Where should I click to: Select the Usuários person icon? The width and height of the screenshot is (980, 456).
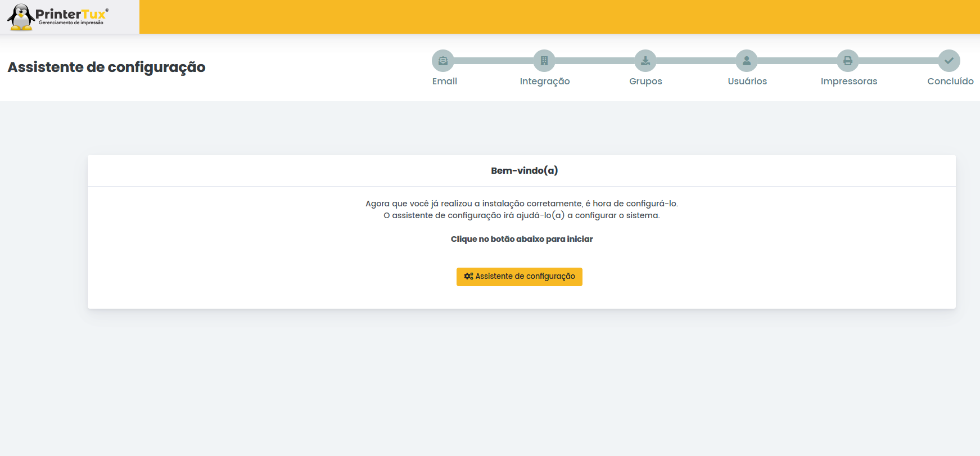747,61
